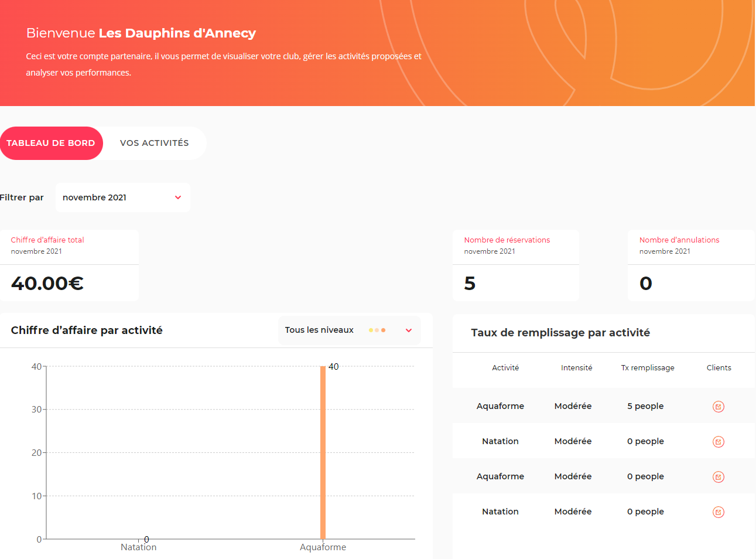
Task: Click the Aquaforme label on chart axis
Action: point(323,547)
